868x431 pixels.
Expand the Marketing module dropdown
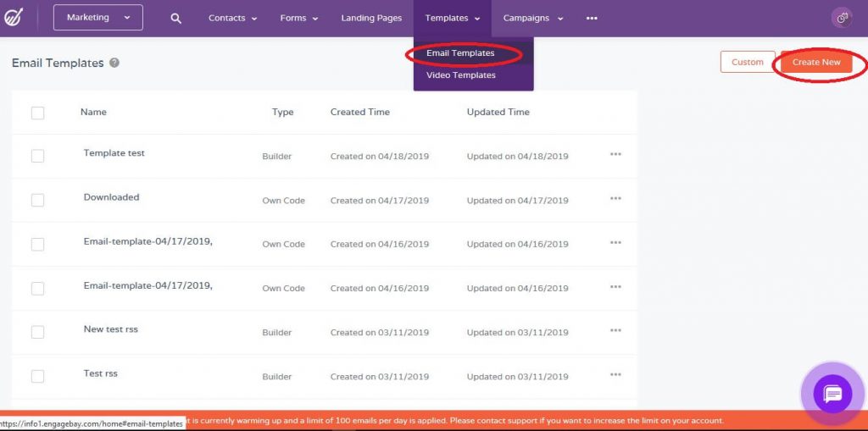pyautogui.click(x=98, y=18)
